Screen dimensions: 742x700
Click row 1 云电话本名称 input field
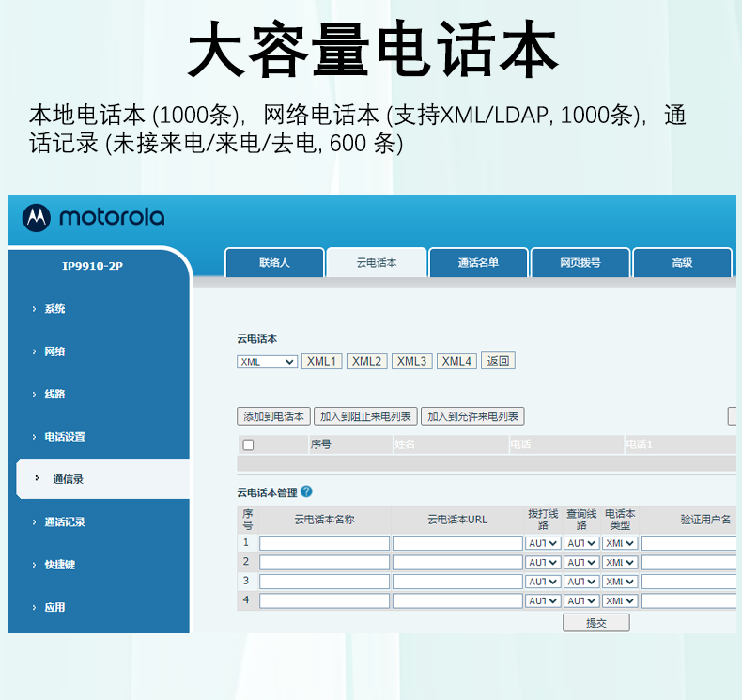coord(324,543)
